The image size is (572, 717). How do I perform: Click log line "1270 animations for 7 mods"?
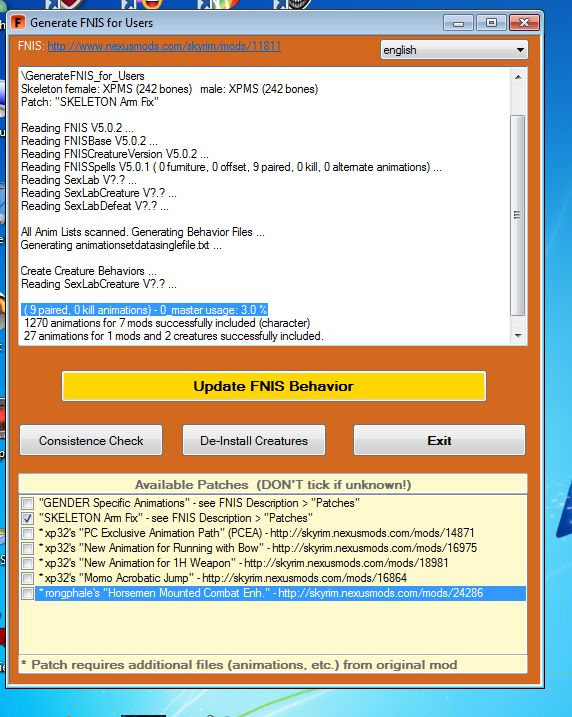[x=167, y=323]
